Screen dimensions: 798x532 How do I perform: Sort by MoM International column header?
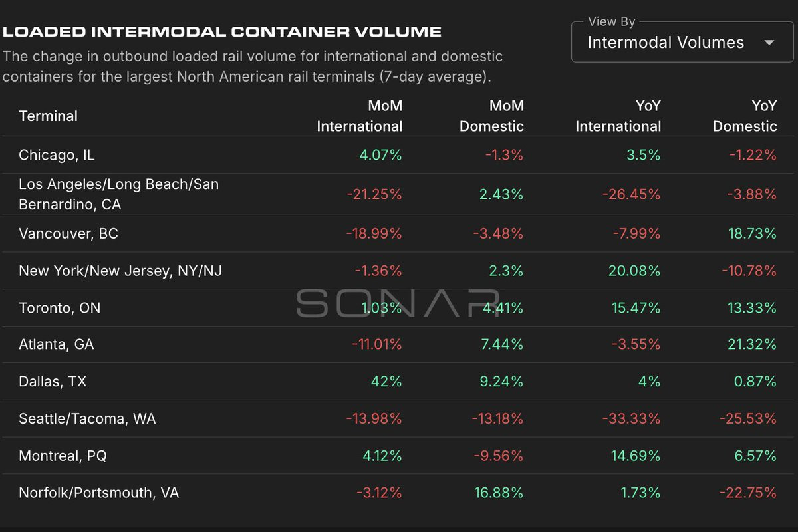click(x=360, y=116)
